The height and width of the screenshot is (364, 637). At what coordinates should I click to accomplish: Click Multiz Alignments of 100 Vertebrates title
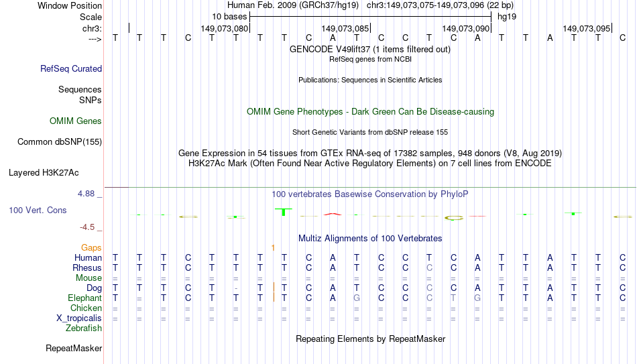point(370,239)
